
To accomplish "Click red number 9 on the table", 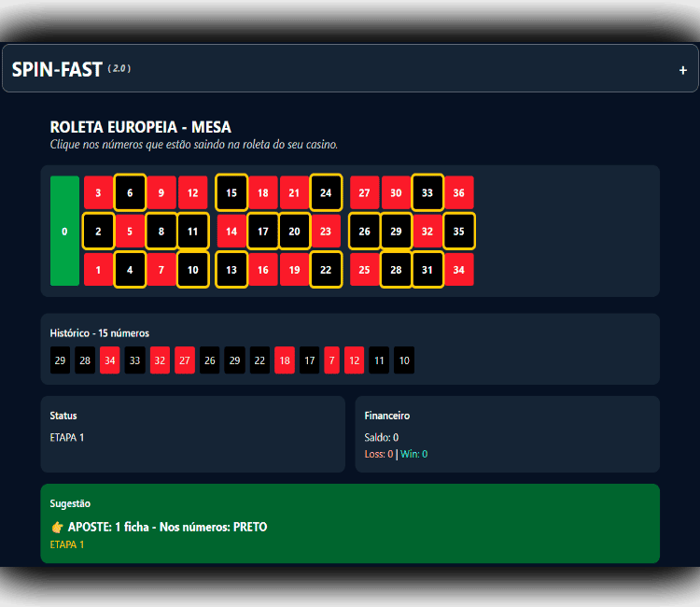I will (161, 192).
